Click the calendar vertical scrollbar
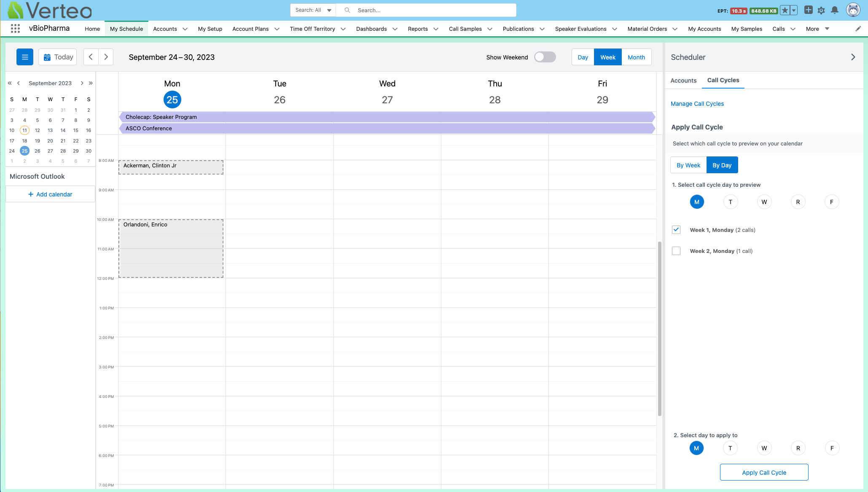This screenshot has width=868, height=492. (x=660, y=329)
